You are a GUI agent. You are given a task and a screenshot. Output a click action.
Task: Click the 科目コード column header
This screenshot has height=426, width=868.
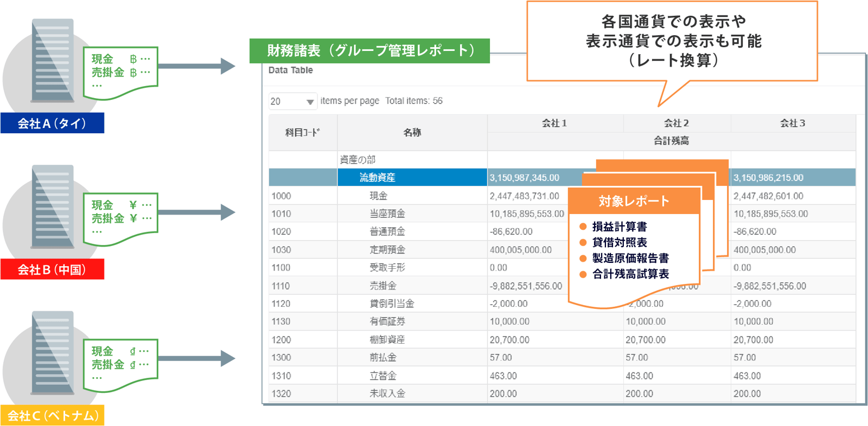[303, 133]
